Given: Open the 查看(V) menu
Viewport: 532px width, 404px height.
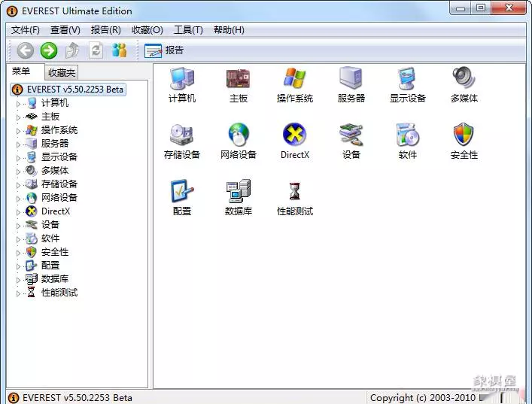Looking at the screenshot, I should (x=65, y=30).
